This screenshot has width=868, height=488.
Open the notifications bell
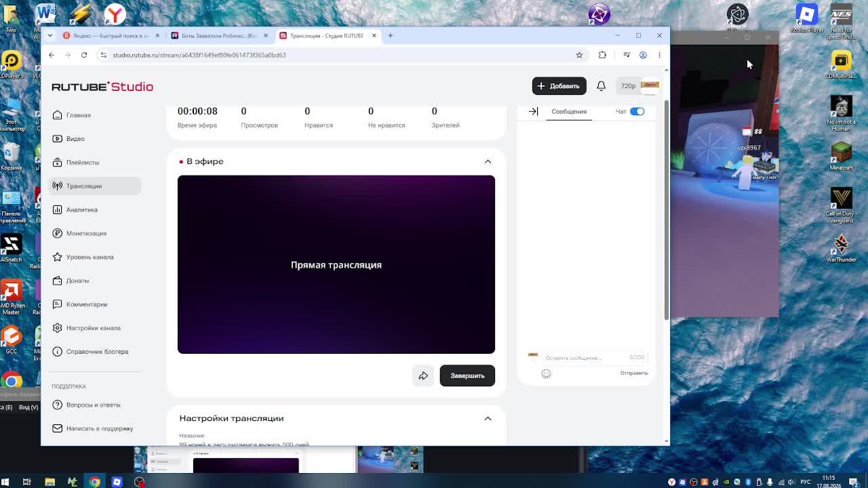pos(601,86)
